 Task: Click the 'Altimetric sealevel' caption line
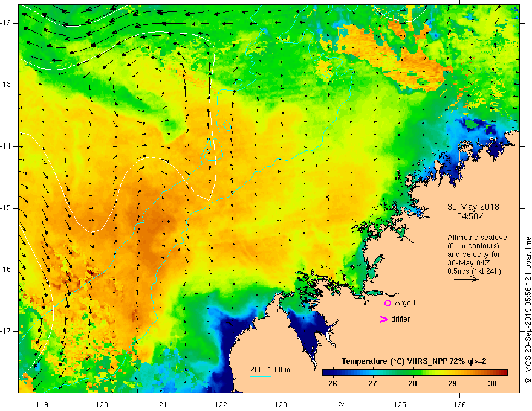pos(478,238)
